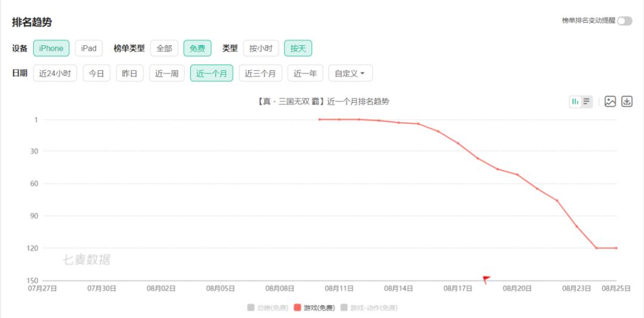Choose the 全部 chart type

coord(164,48)
